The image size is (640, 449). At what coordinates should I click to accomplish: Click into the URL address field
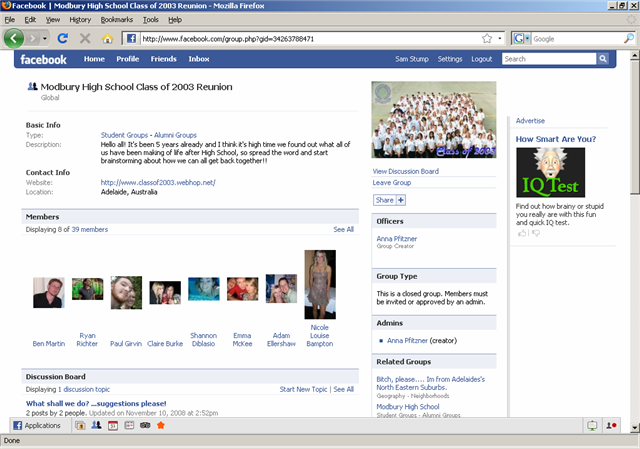pyautogui.click(x=310, y=39)
